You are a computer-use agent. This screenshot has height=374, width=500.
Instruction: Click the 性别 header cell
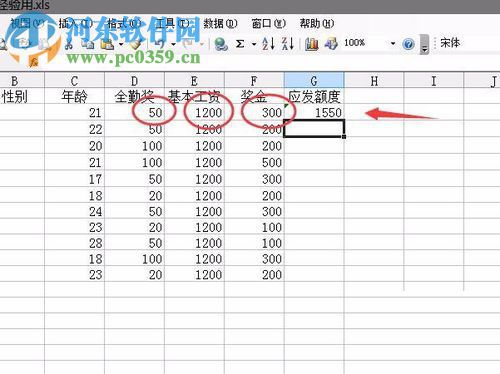(x=22, y=96)
